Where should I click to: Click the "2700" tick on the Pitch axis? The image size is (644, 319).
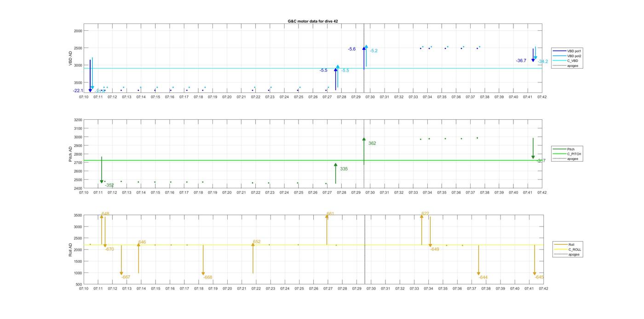pyautogui.click(x=78, y=162)
